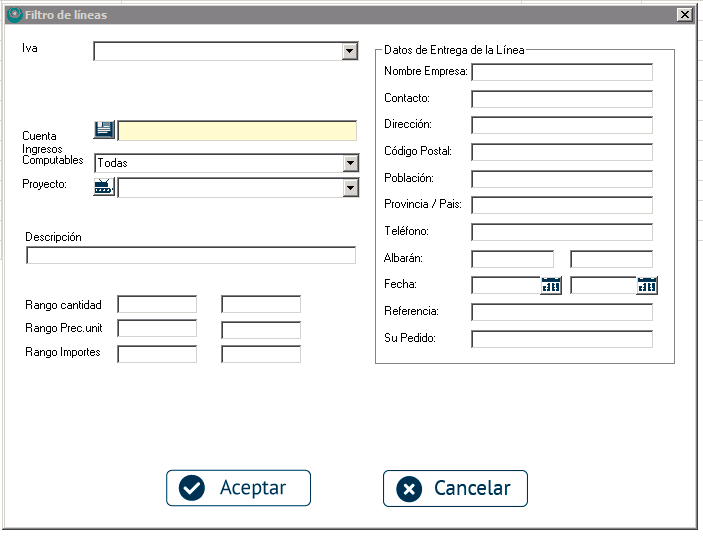Screen dimensions: 703x536
Task: Open first Fecha calendar picker
Action: coord(551,285)
